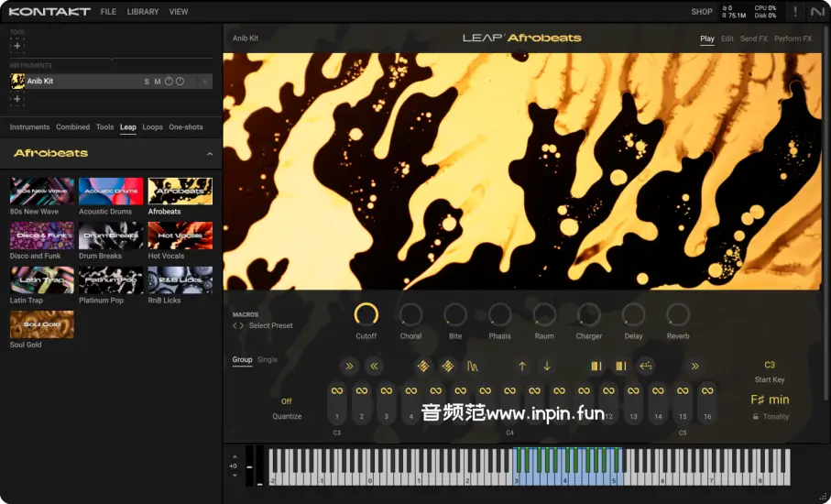Switch to the Send FX tab

click(753, 38)
